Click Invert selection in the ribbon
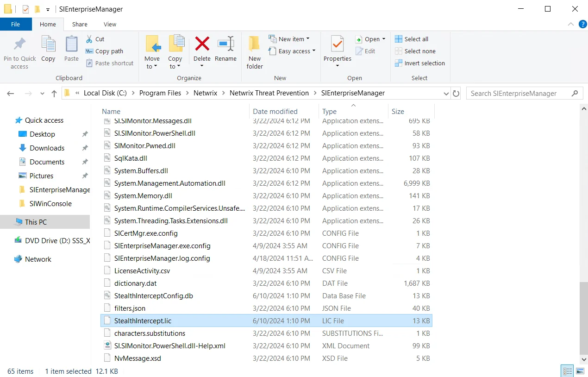The height and width of the screenshot is (377, 588). tap(419, 63)
